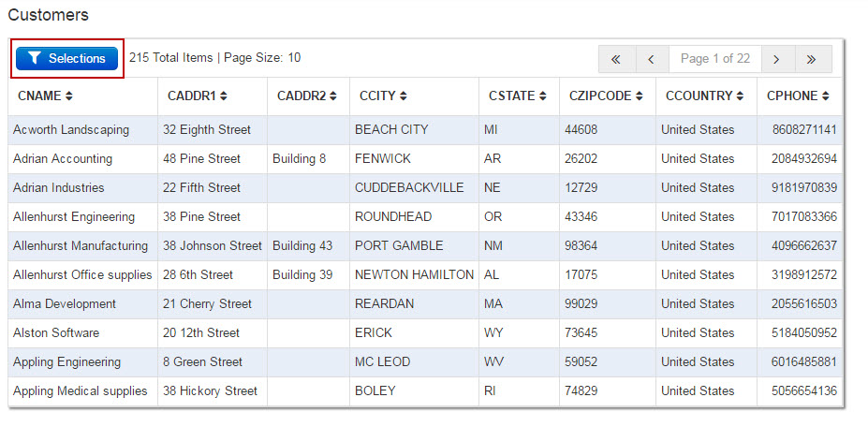868x427 pixels.
Task: Sort by CPHONE column arrows
Action: pos(825,96)
